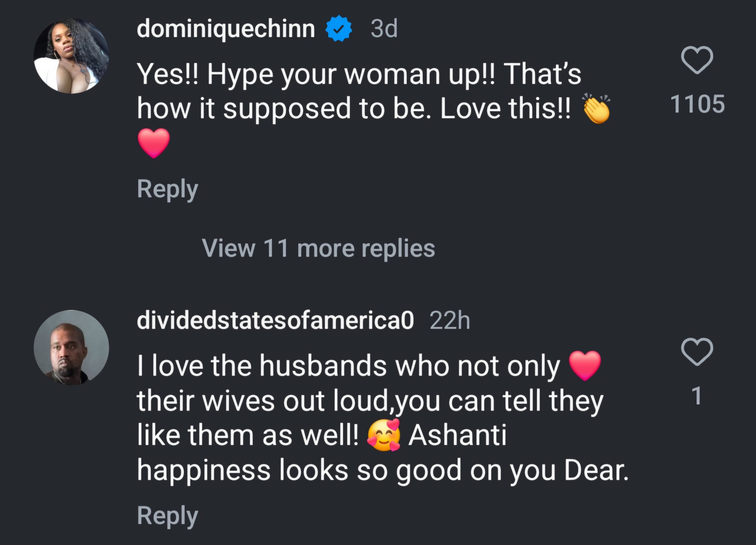Click the blue verified badge
756x545 pixels.
(338, 29)
